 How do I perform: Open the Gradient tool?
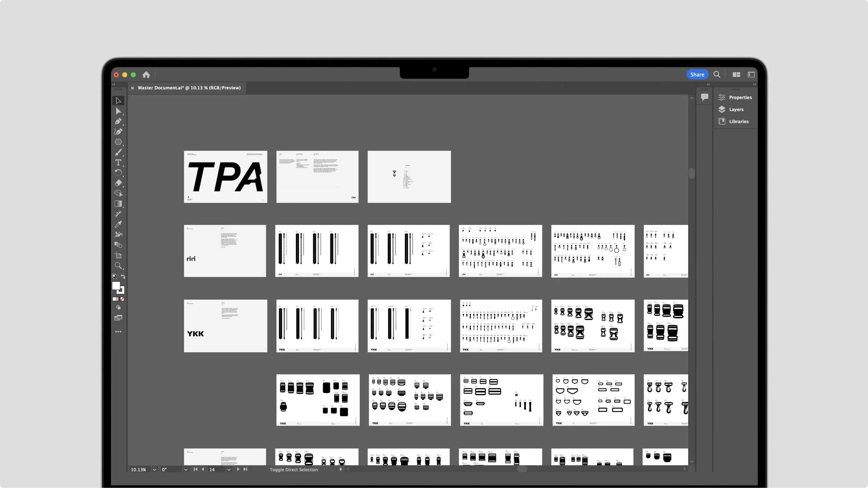[x=118, y=204]
